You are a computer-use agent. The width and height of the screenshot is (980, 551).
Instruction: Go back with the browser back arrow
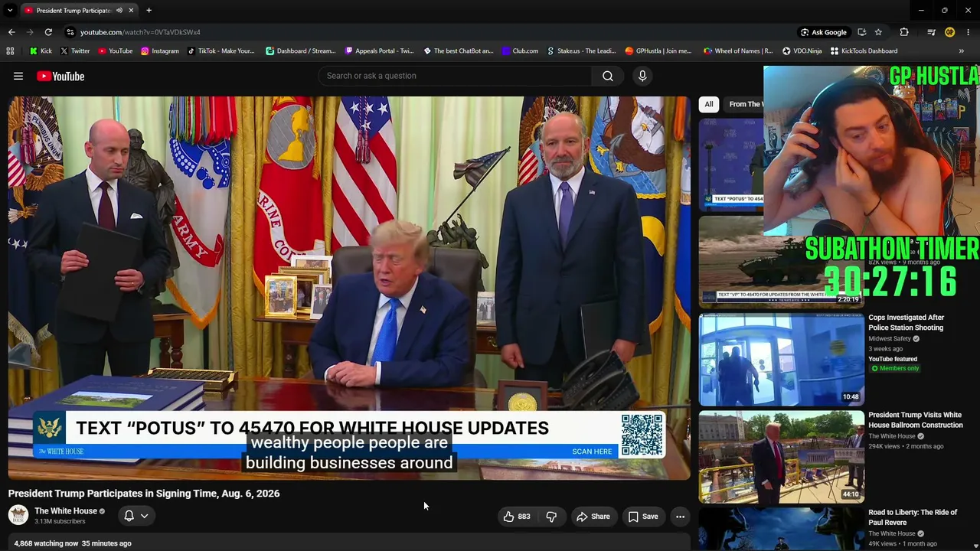point(11,32)
